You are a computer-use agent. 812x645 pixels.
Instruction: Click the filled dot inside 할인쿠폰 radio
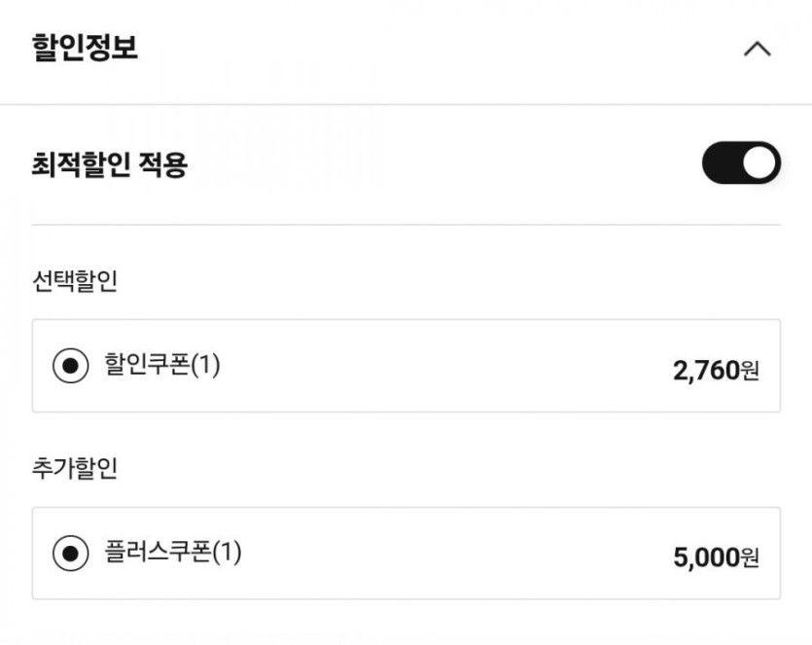coord(70,367)
